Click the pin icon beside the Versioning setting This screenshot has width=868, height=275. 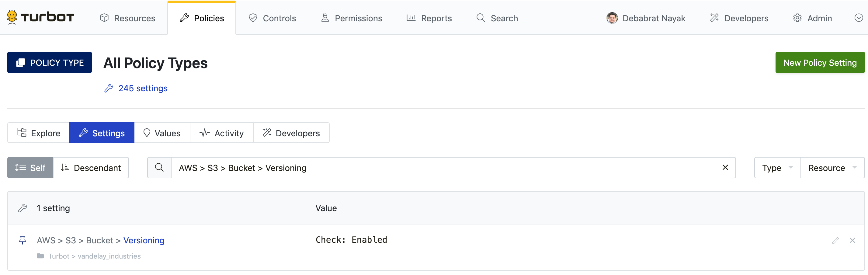tap(23, 240)
